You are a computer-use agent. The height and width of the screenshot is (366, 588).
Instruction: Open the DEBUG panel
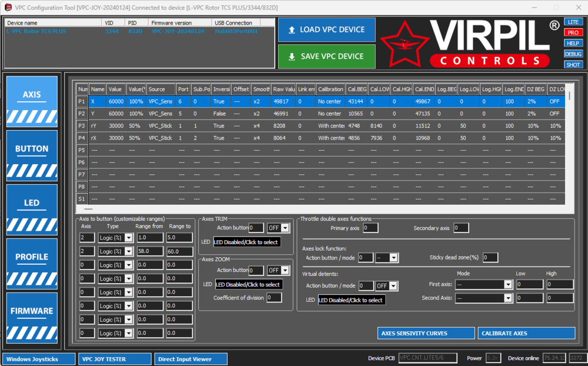click(573, 54)
